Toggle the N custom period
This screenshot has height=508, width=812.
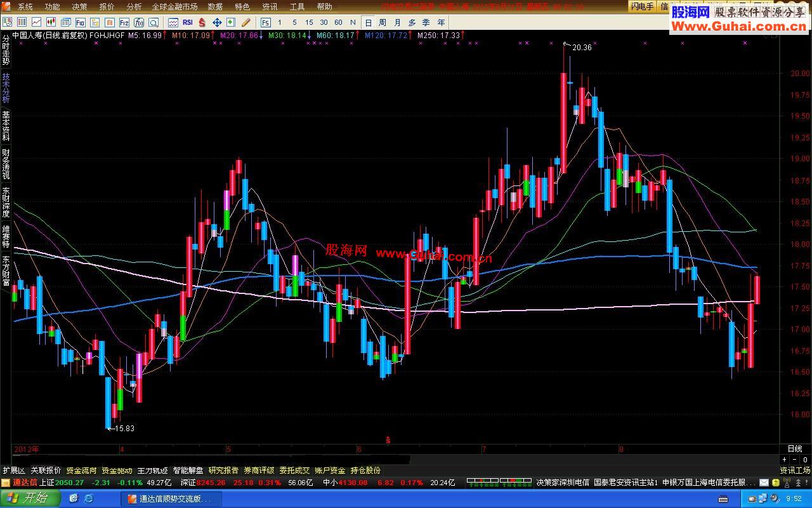click(353, 22)
